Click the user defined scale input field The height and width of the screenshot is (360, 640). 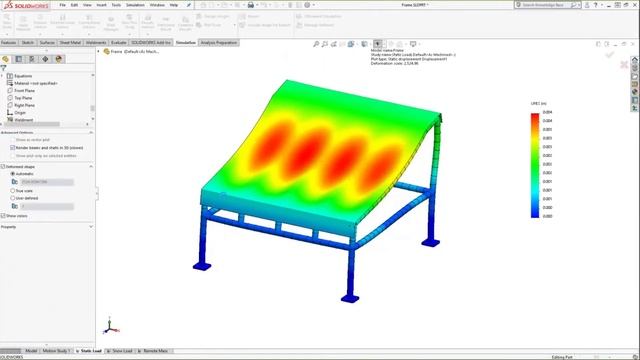pos(47,207)
